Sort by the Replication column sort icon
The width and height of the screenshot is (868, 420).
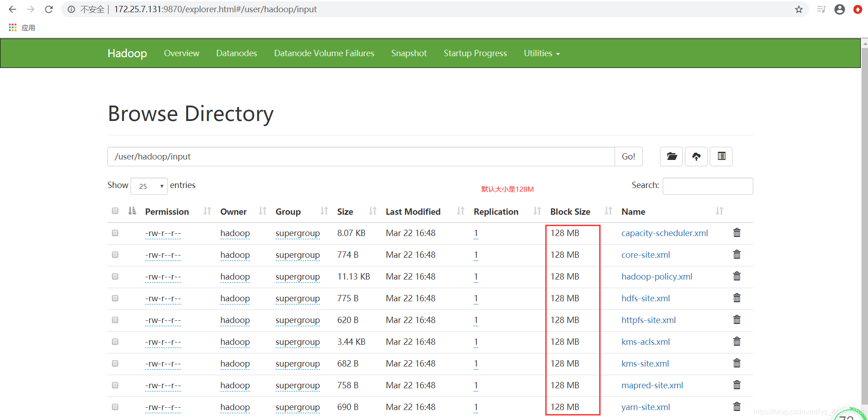coord(537,211)
